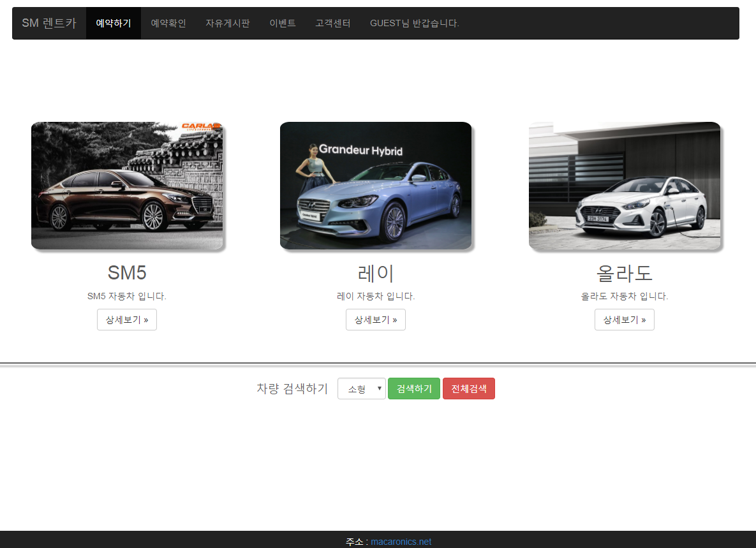Click the '레이 자동차 입니다.' description
The width and height of the screenshot is (756, 548).
pos(376,296)
